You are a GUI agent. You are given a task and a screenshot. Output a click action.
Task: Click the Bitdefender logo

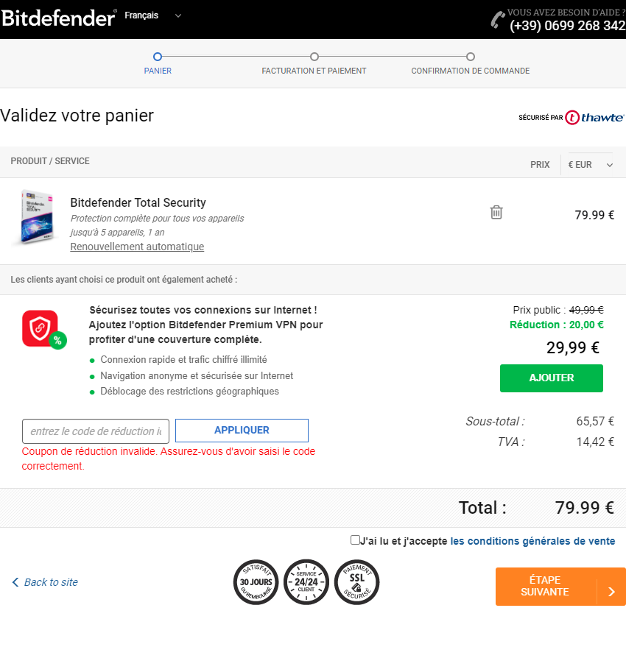[x=59, y=18]
